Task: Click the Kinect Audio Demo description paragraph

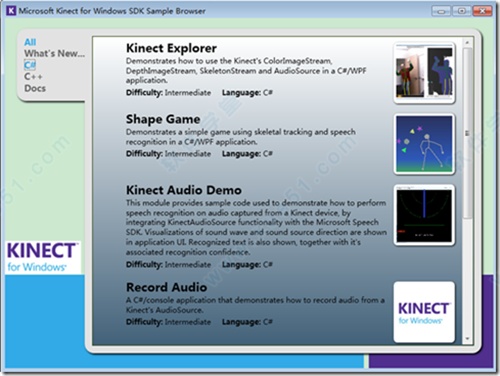Action: (x=256, y=227)
